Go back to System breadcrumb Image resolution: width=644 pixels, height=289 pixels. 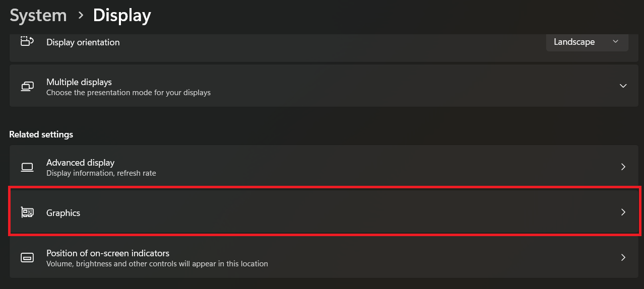point(38,16)
